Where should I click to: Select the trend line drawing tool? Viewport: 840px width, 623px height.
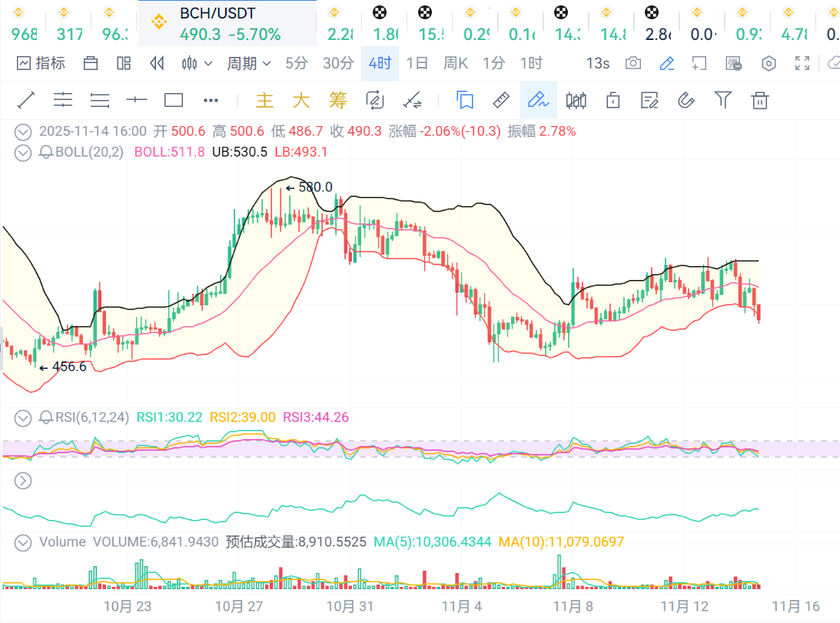26,100
